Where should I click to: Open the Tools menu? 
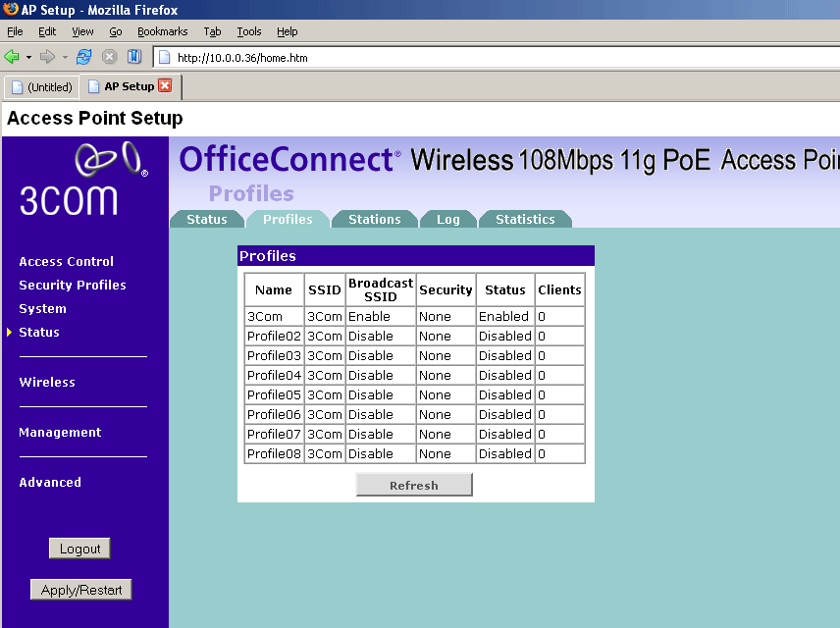249,31
